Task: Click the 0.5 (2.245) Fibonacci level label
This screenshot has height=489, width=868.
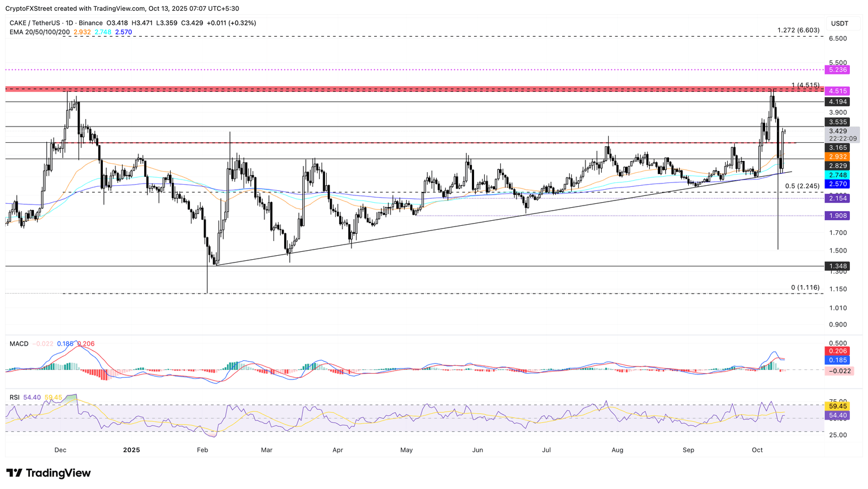Action: pos(802,186)
